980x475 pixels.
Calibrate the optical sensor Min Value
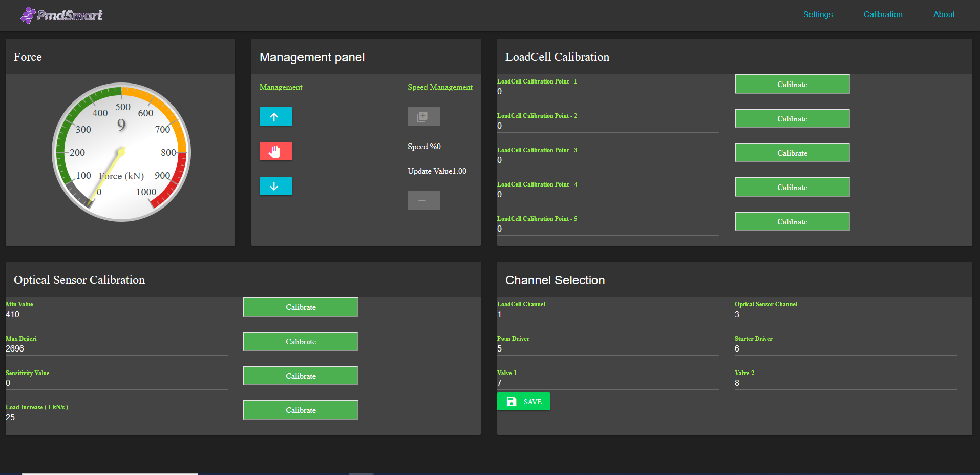point(301,307)
